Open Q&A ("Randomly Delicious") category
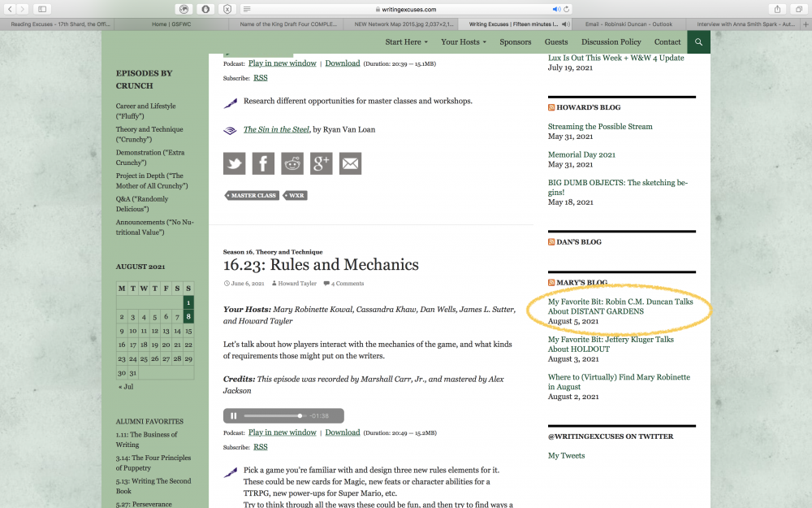The height and width of the screenshot is (508, 812). pyautogui.click(x=142, y=204)
